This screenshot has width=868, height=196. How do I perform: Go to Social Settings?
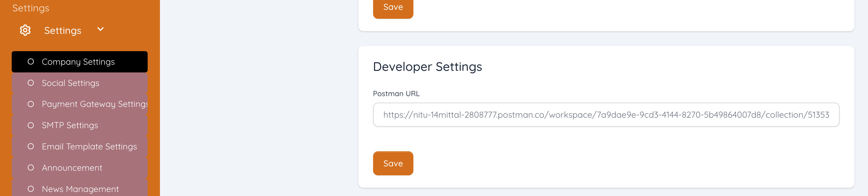[x=70, y=83]
